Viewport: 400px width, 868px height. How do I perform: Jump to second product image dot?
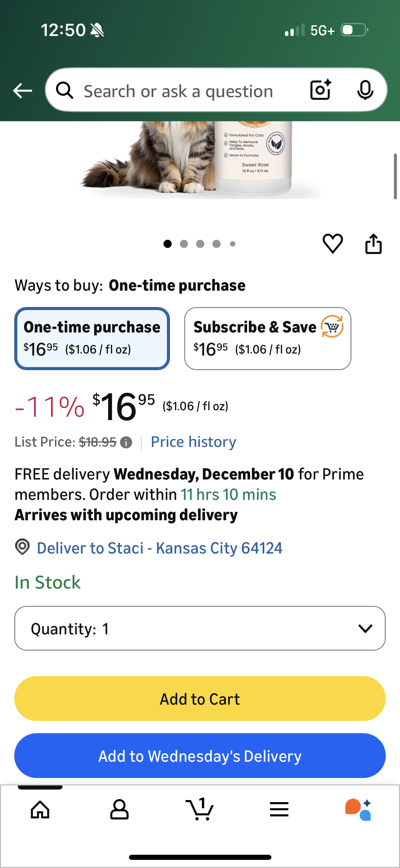point(184,244)
